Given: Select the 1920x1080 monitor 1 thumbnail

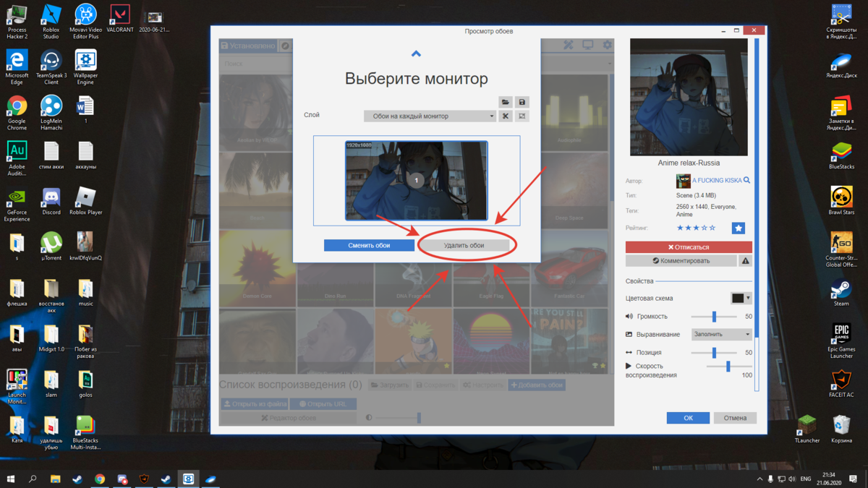Looking at the screenshot, I should coord(417,181).
